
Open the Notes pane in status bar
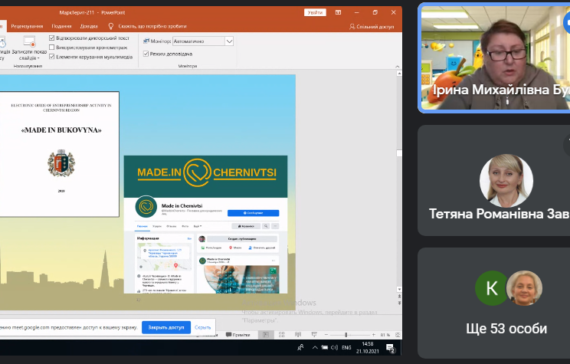click(238, 335)
